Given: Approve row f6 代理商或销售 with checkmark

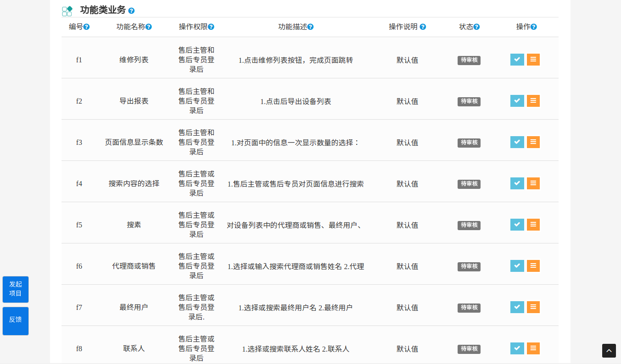Looking at the screenshot, I should point(517,266).
